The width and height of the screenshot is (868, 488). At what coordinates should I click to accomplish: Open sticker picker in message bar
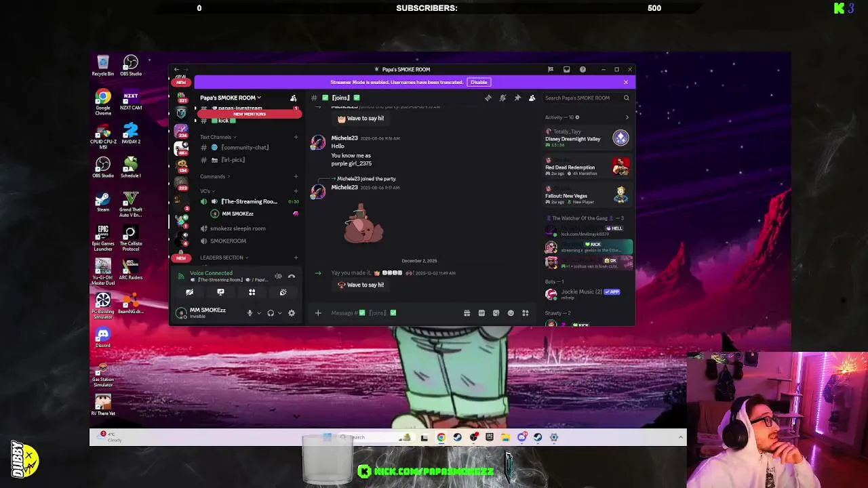tap(496, 312)
